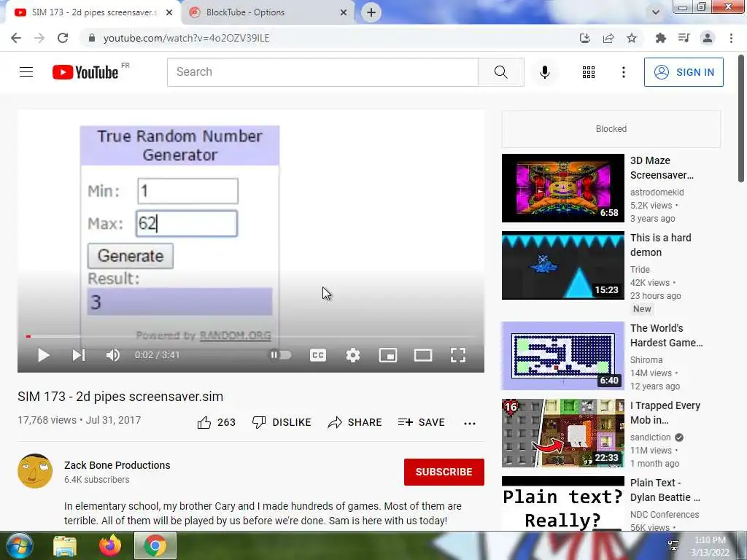Screen dimensions: 747x560
Task: Skip to next video
Action: [x=79, y=355]
